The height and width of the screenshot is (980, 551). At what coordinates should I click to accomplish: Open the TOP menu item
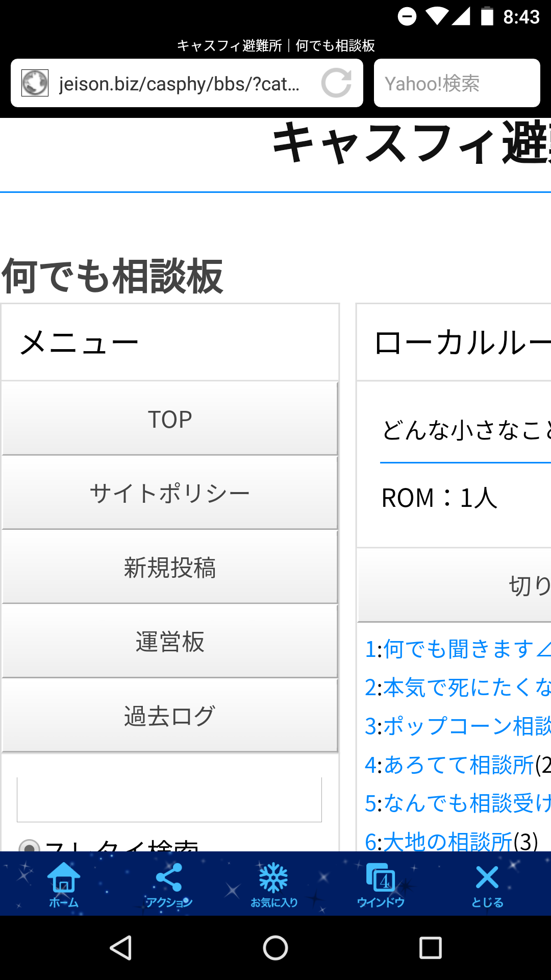coord(170,419)
